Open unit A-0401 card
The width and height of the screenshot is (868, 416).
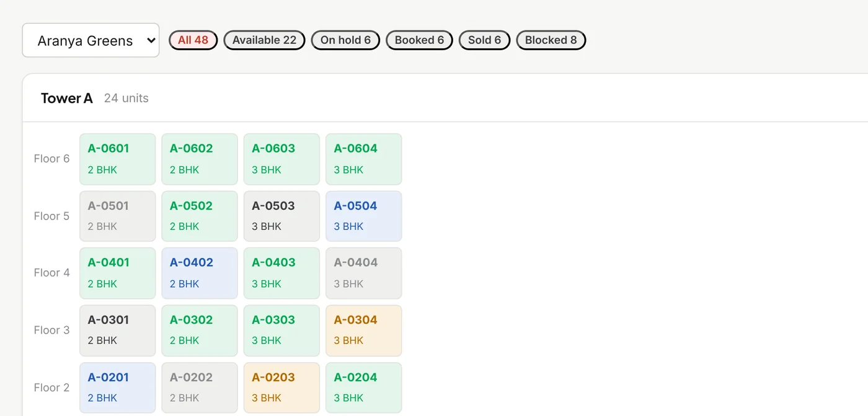point(118,273)
